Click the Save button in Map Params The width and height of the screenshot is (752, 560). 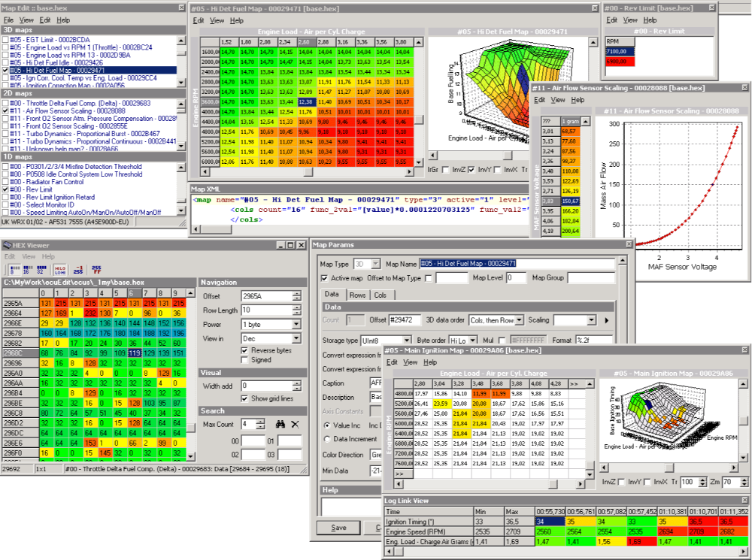(x=338, y=527)
